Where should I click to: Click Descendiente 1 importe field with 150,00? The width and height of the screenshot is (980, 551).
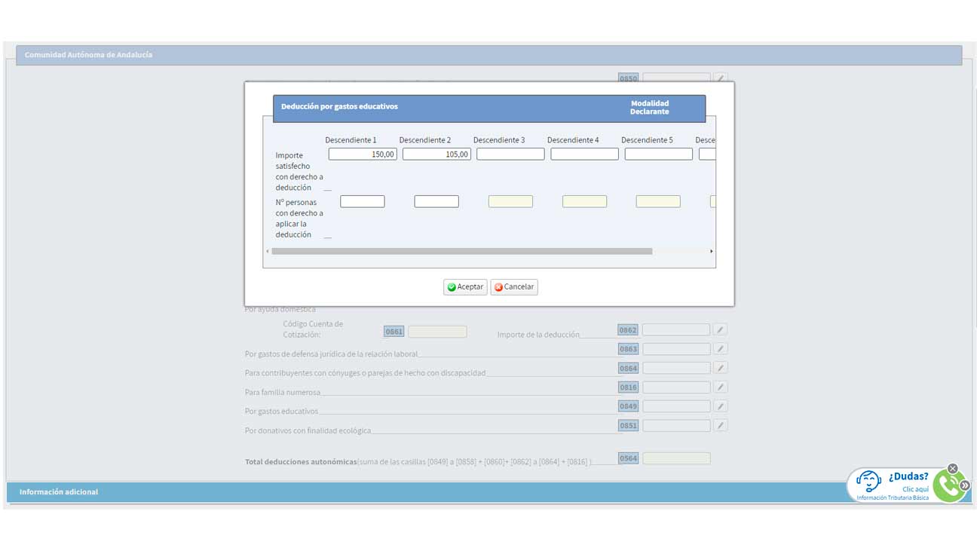point(363,154)
